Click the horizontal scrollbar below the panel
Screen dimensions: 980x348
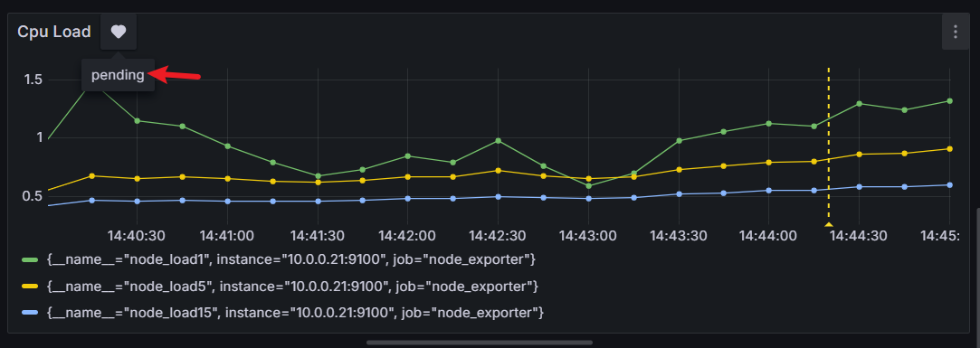click(x=480, y=343)
